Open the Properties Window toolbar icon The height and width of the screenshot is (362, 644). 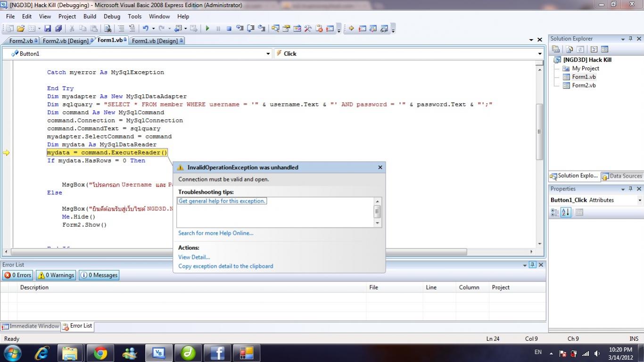286,28
